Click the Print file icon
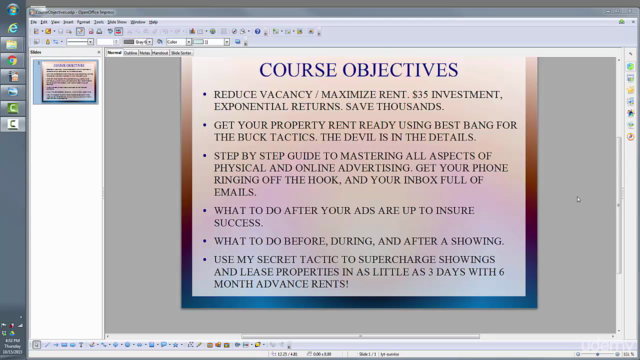Screen dimensions: 640x360 coord(99,31)
